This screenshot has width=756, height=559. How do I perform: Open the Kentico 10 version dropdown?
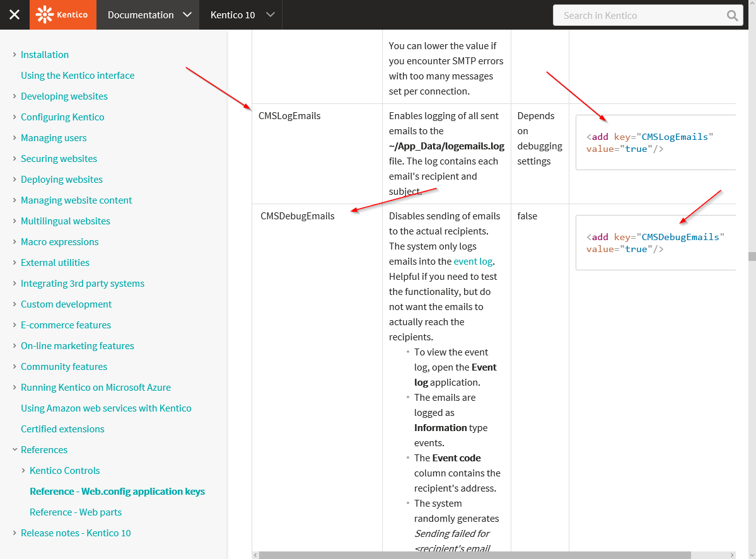[241, 14]
